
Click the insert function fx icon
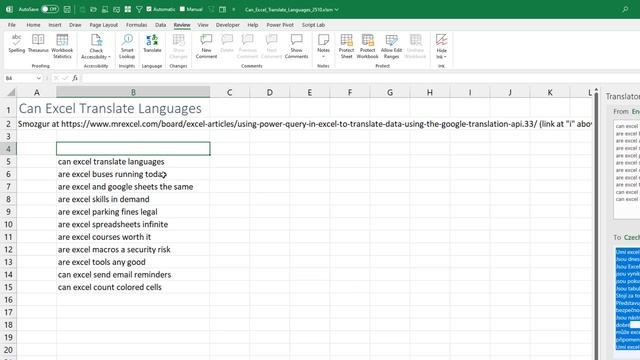click(x=75, y=78)
